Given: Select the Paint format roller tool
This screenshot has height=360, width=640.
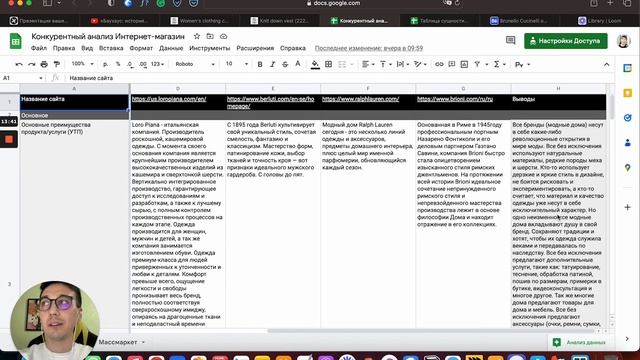Looking at the screenshot, I should click(x=57, y=64).
